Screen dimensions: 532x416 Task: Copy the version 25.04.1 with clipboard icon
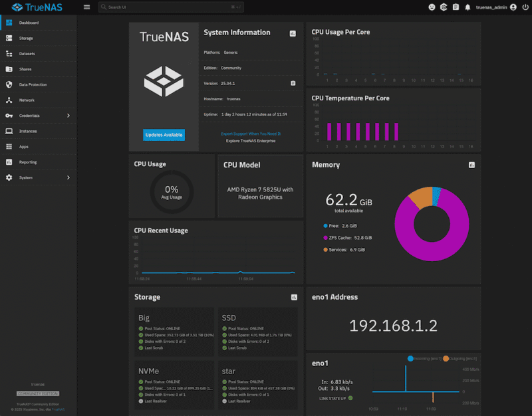pyautogui.click(x=293, y=83)
